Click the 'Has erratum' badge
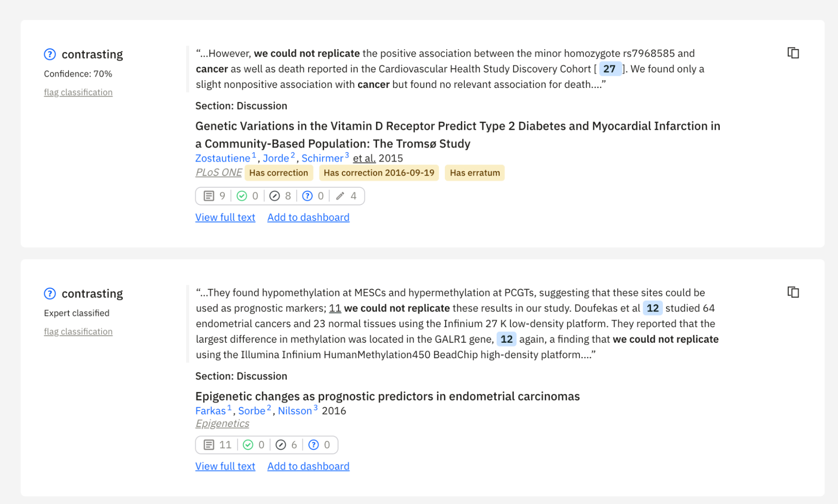The width and height of the screenshot is (838, 504). [475, 173]
